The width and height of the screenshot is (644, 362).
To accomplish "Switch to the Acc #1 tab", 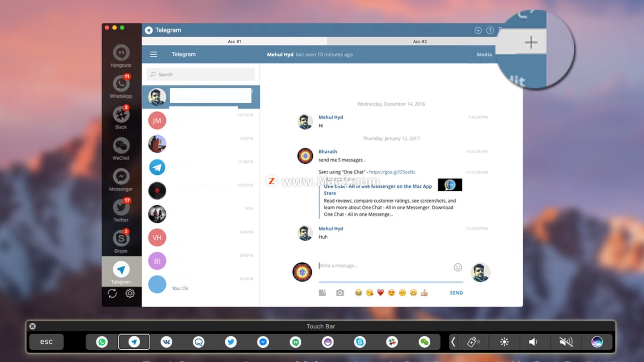I will (x=234, y=42).
